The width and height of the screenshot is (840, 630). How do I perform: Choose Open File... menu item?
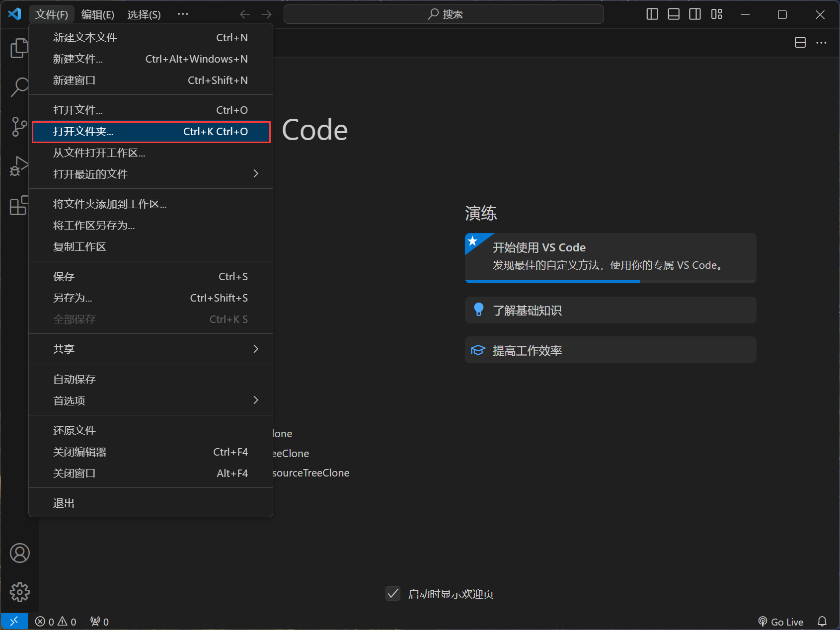click(151, 110)
